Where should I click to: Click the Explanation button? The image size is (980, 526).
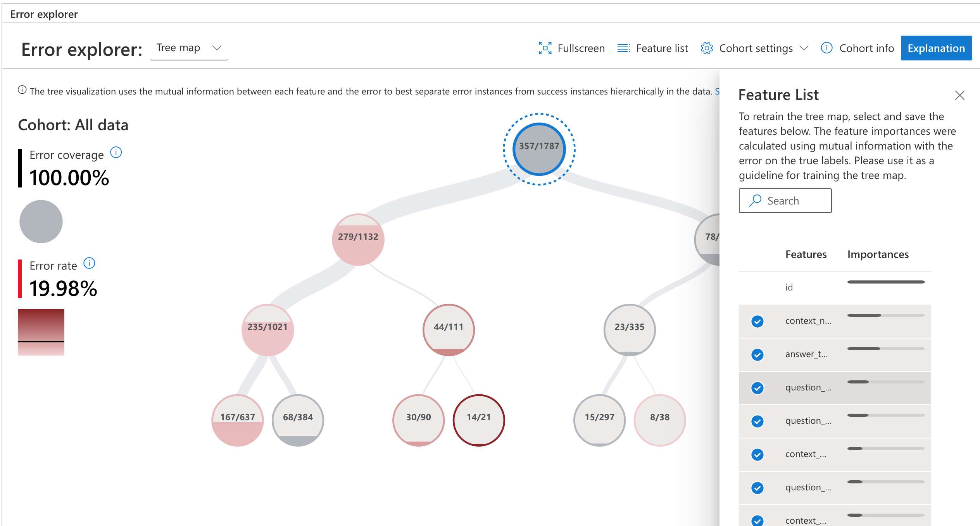[x=936, y=48]
